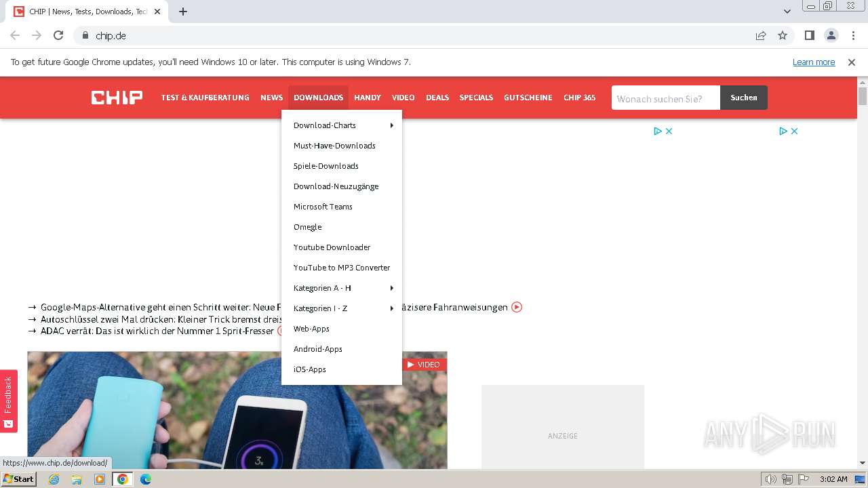Click the volume speaker tray icon
The height and width of the screenshot is (488, 868).
pyautogui.click(x=771, y=479)
